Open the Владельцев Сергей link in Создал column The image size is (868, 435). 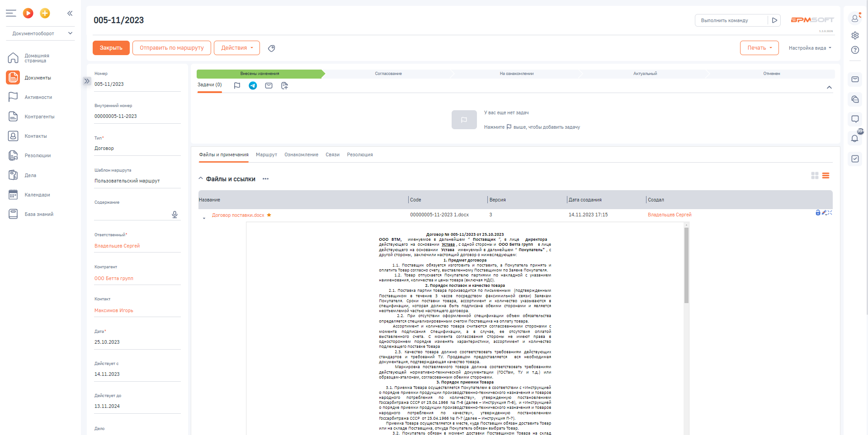670,215
